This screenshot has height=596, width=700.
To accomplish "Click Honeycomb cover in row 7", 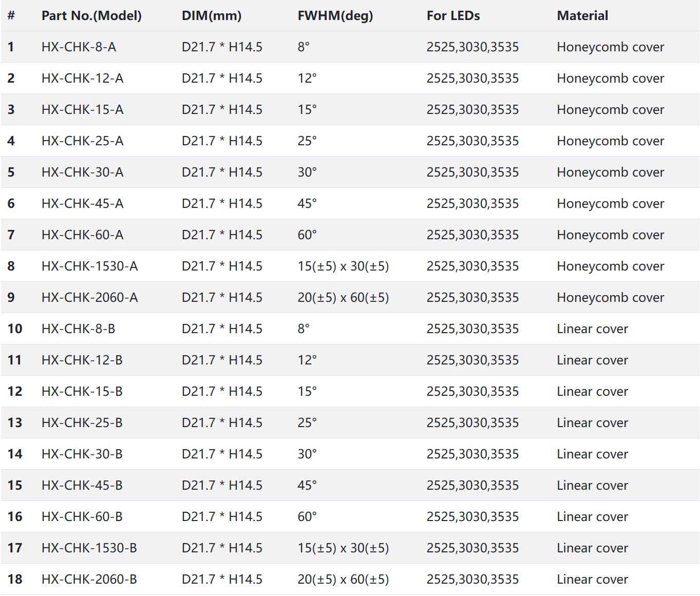I will [x=610, y=235].
